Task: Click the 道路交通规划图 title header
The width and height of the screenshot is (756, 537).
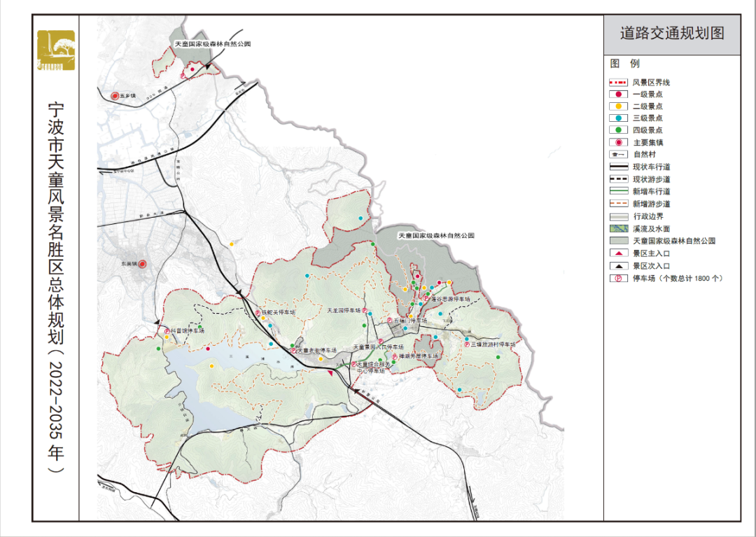Action: [671, 33]
